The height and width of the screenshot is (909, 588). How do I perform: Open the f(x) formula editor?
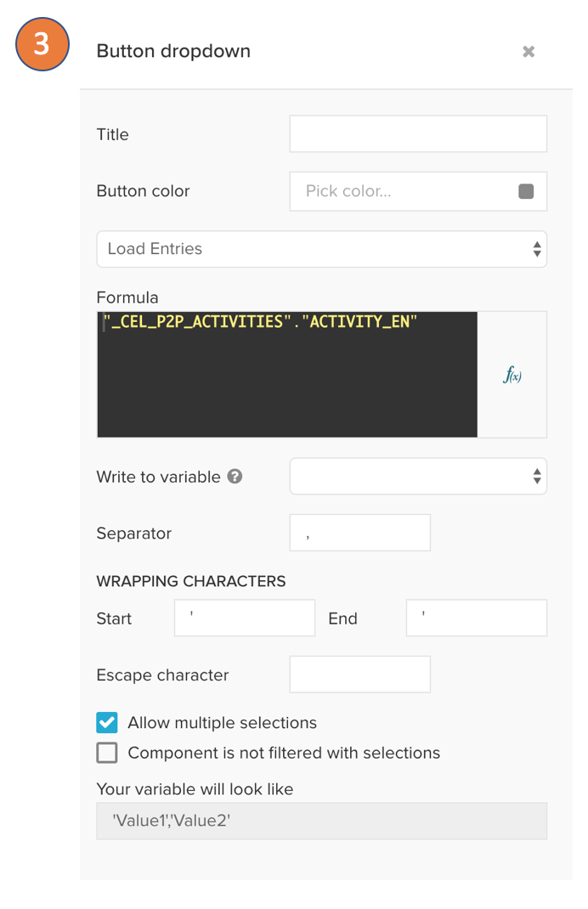click(x=512, y=375)
